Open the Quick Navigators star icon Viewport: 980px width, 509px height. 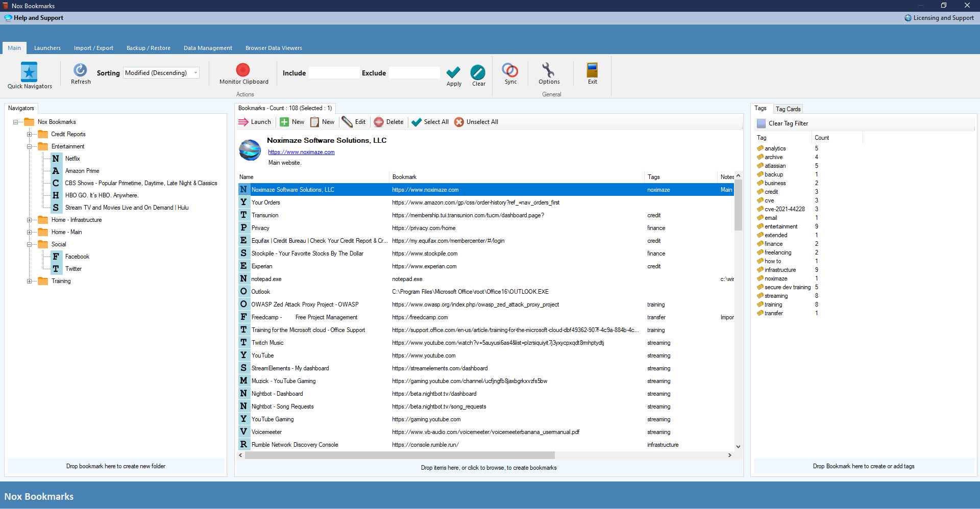29,72
